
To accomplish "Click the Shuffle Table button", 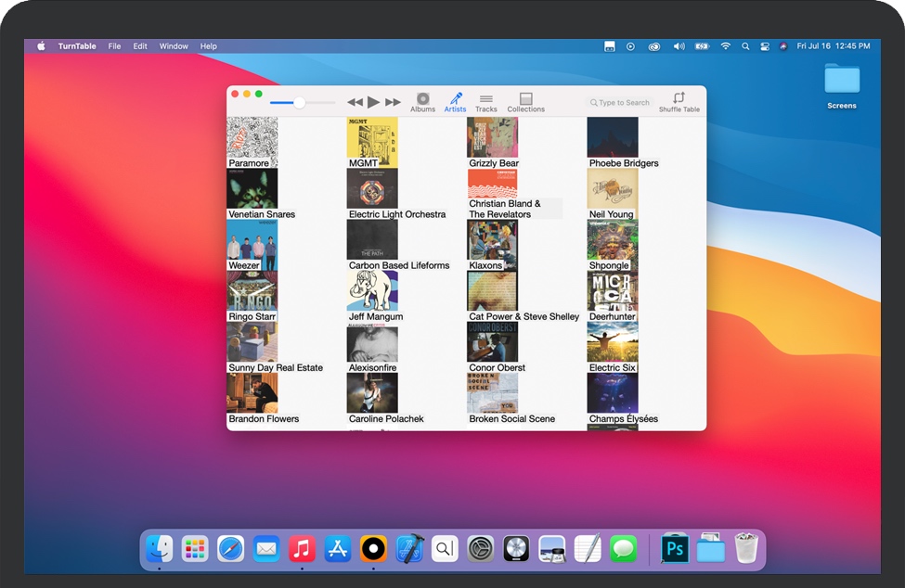I will tap(679, 102).
